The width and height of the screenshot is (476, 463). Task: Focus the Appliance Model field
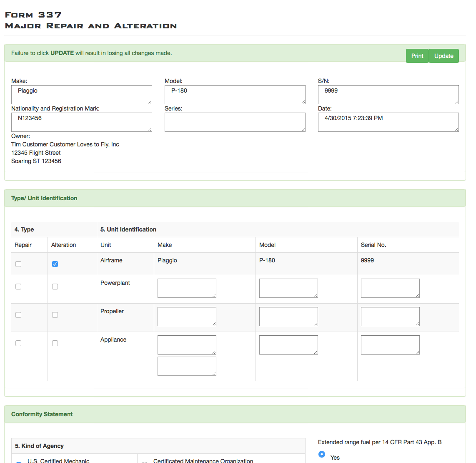point(289,345)
